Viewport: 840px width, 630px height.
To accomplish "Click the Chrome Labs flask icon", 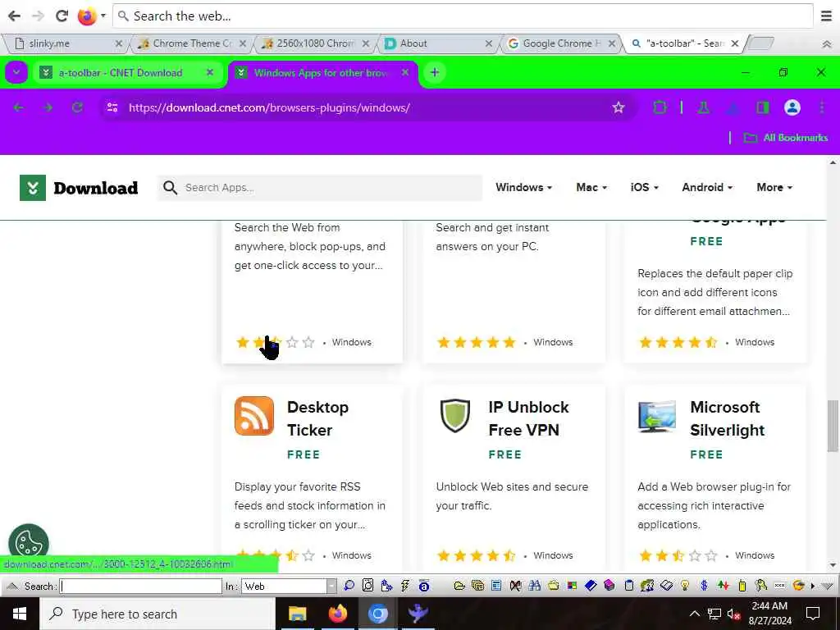I will coord(703,107).
